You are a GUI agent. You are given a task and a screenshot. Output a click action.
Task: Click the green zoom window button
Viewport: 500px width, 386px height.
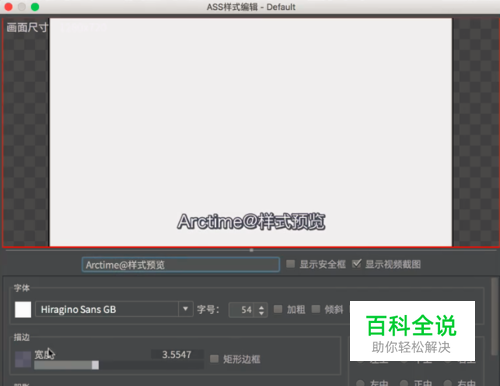[x=35, y=7]
